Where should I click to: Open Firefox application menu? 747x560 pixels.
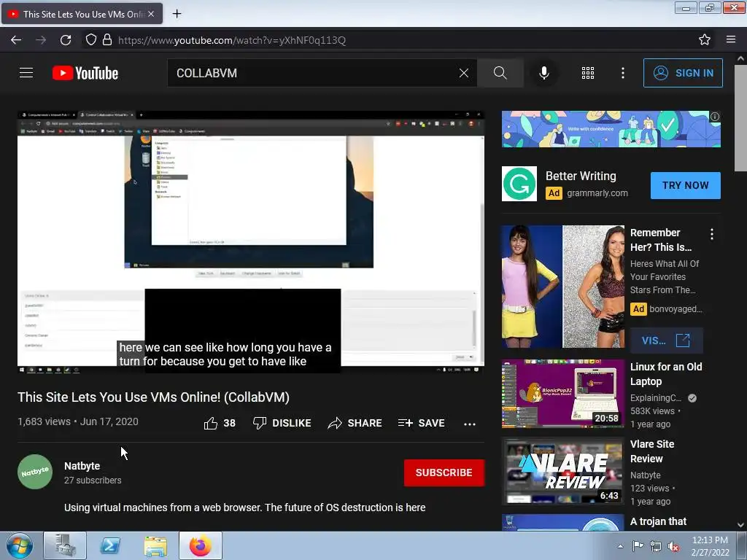[731, 39]
